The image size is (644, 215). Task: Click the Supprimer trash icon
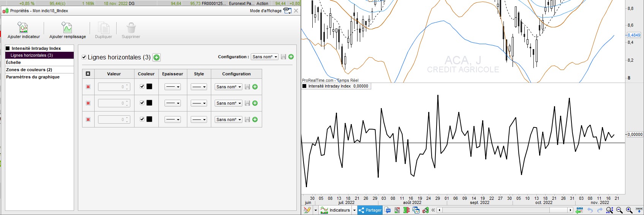131,27
